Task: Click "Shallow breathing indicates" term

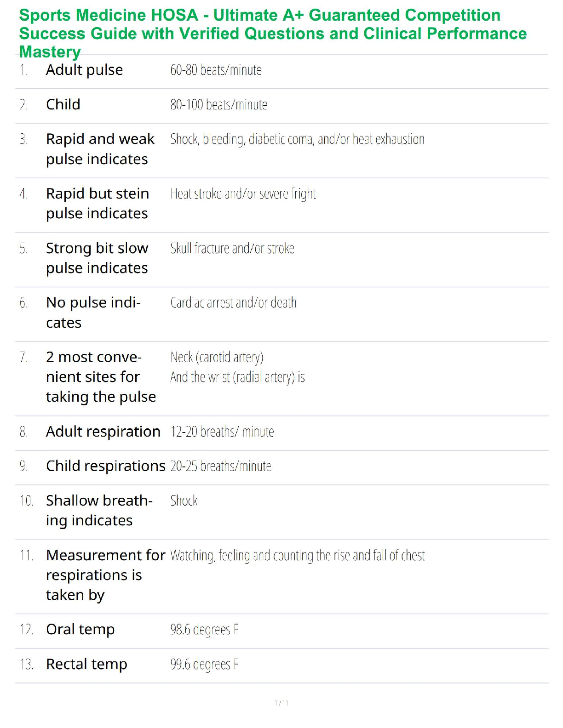Action: [x=99, y=510]
